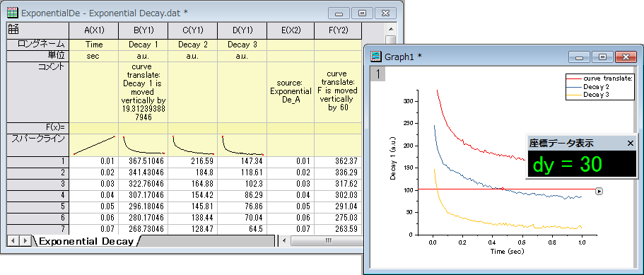Click the Decay 1 long name cell
This screenshot has height=275, width=644.
tap(143, 45)
